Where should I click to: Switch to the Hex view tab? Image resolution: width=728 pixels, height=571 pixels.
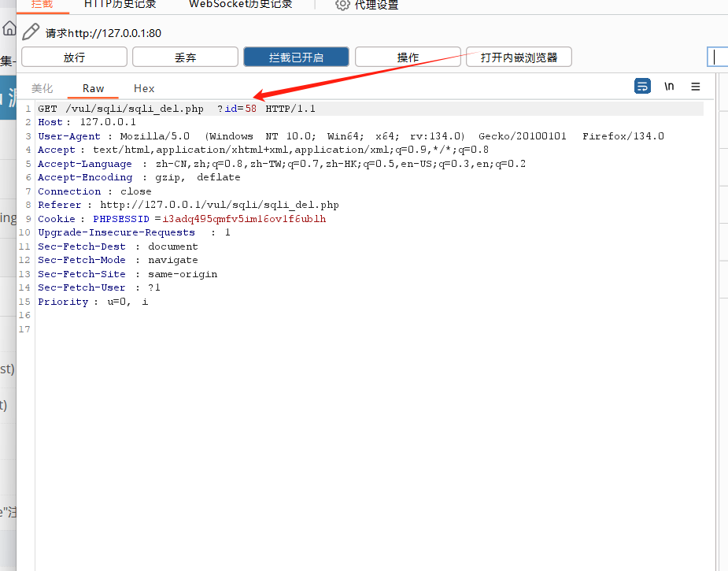[x=144, y=89]
